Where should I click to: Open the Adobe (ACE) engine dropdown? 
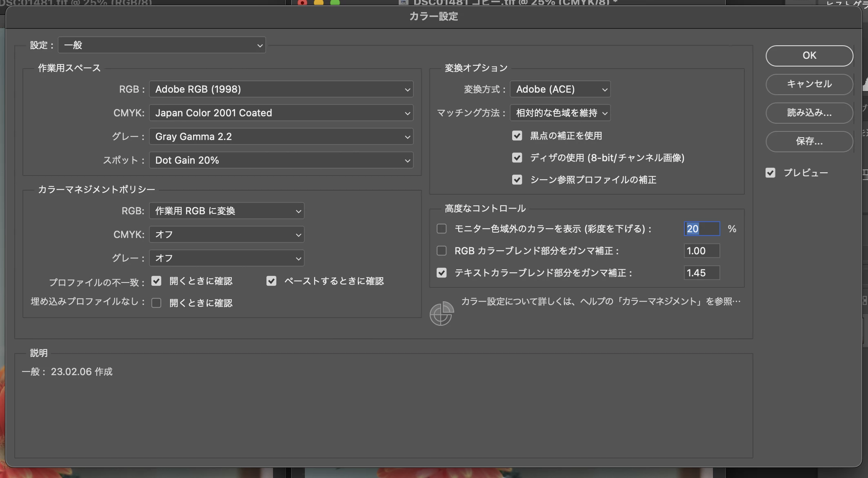pos(560,89)
